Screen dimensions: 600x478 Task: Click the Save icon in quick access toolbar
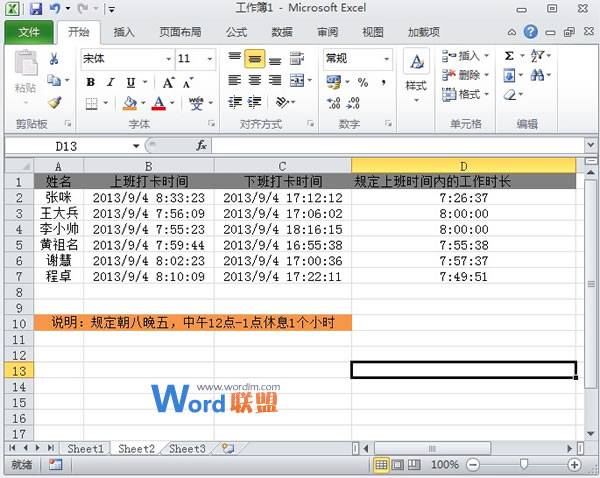point(36,9)
